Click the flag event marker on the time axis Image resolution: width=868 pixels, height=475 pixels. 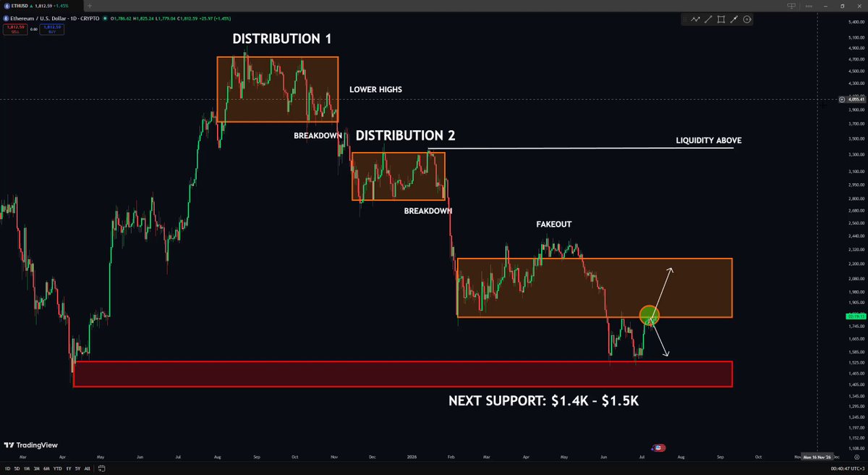point(659,448)
